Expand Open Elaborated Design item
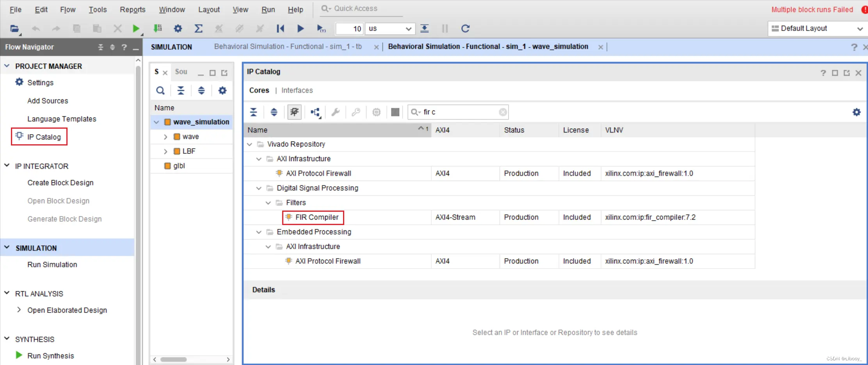Image resolution: width=868 pixels, height=365 pixels. pyautogui.click(x=19, y=310)
